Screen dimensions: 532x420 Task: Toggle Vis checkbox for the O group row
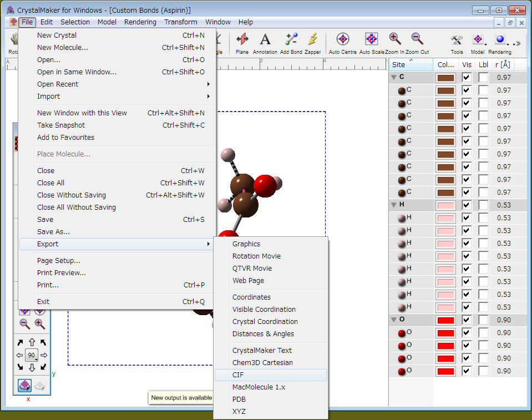(x=467, y=320)
